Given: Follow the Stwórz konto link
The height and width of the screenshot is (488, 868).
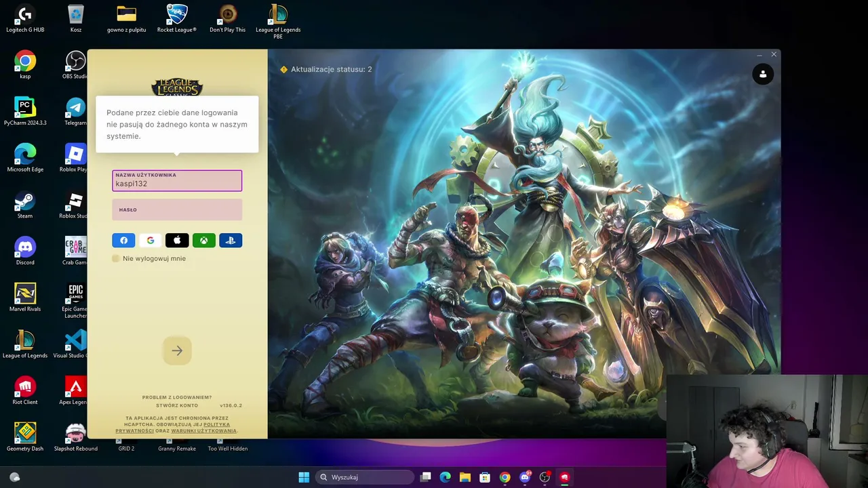Looking at the screenshot, I should point(177,405).
